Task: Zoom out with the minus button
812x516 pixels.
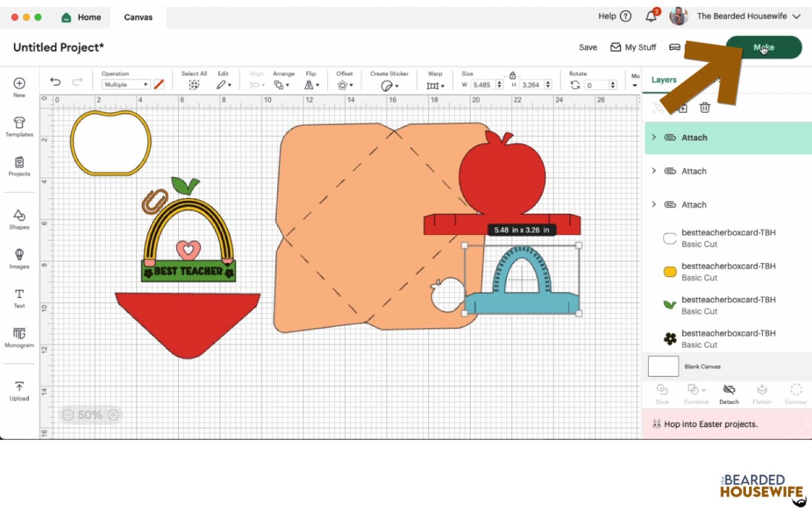Action: [x=68, y=415]
